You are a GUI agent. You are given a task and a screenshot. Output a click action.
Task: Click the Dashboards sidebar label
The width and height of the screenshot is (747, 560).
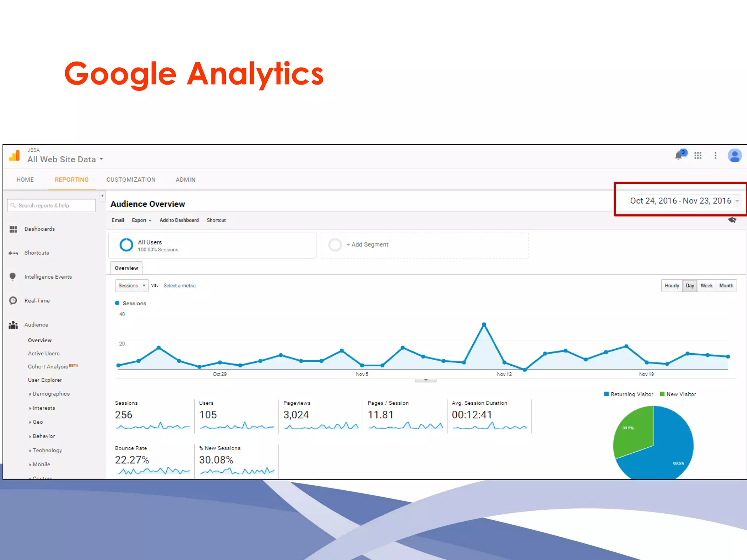[40, 229]
